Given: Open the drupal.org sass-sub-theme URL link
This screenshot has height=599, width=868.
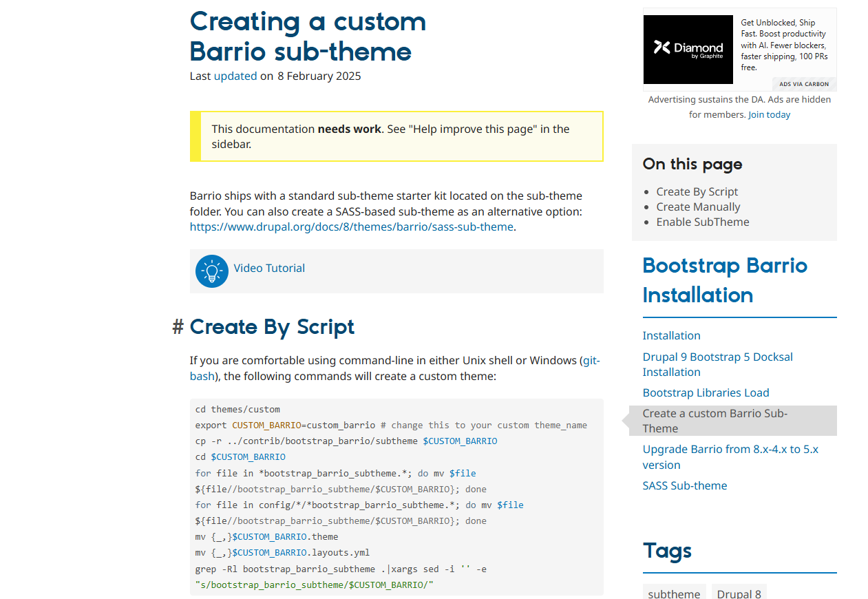Looking at the screenshot, I should 352,227.
